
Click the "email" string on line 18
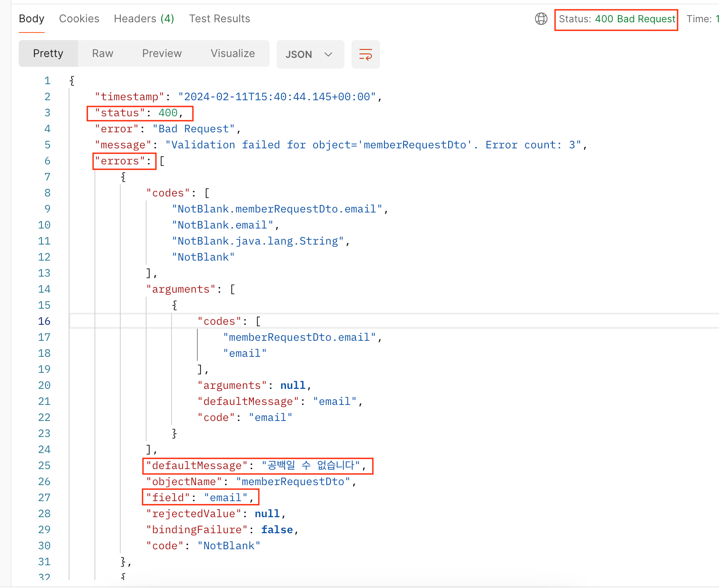click(x=245, y=353)
